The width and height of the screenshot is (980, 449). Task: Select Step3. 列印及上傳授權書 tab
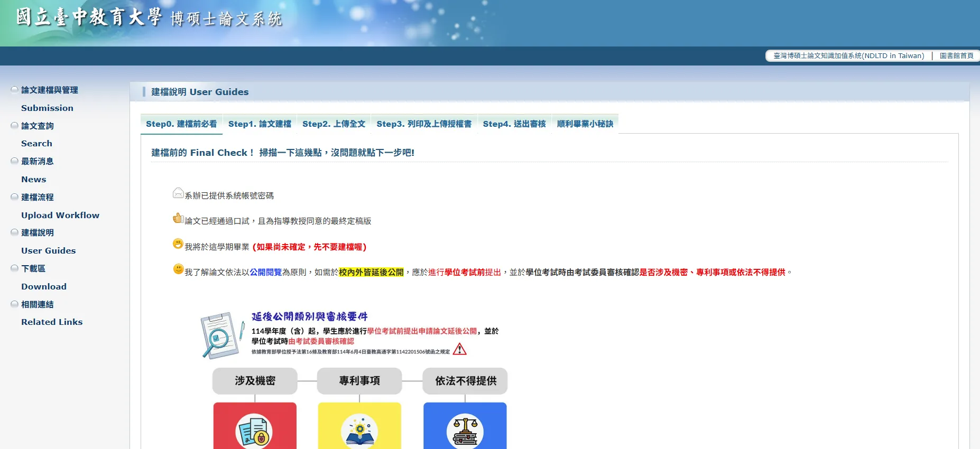[424, 124]
